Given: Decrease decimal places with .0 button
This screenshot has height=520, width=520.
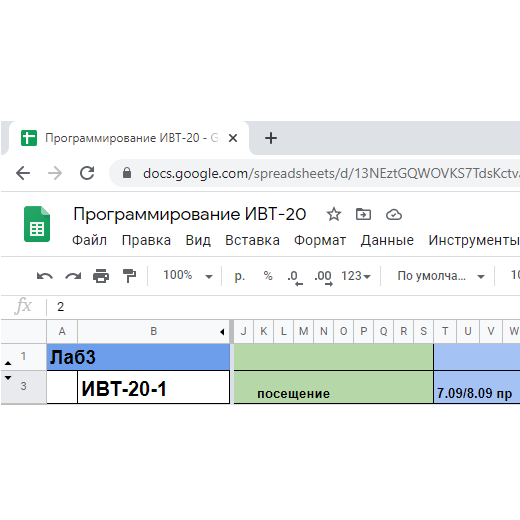Looking at the screenshot, I should (x=295, y=277).
